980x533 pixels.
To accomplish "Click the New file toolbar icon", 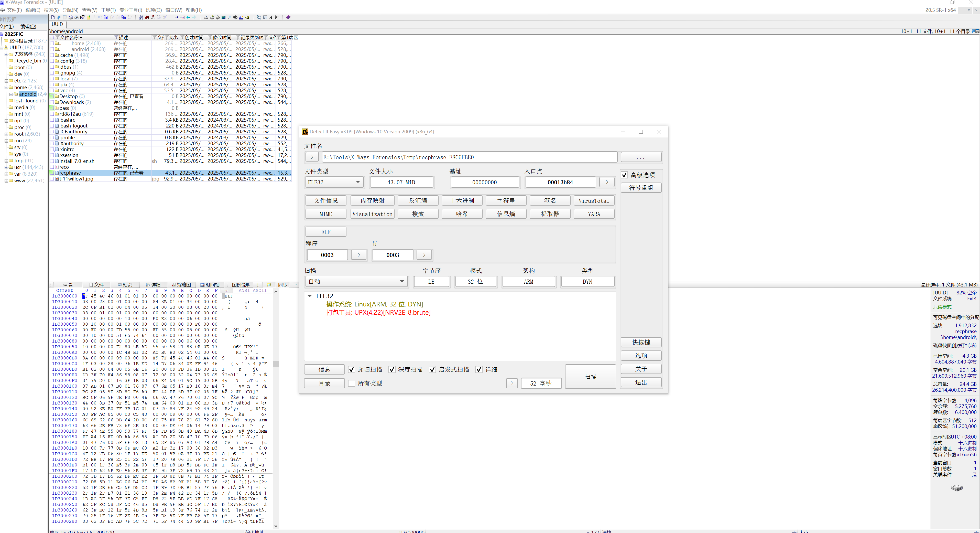I will tap(53, 17).
